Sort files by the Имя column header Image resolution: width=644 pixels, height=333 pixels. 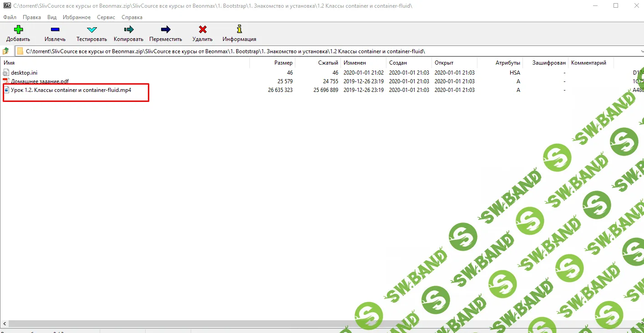click(x=10, y=63)
